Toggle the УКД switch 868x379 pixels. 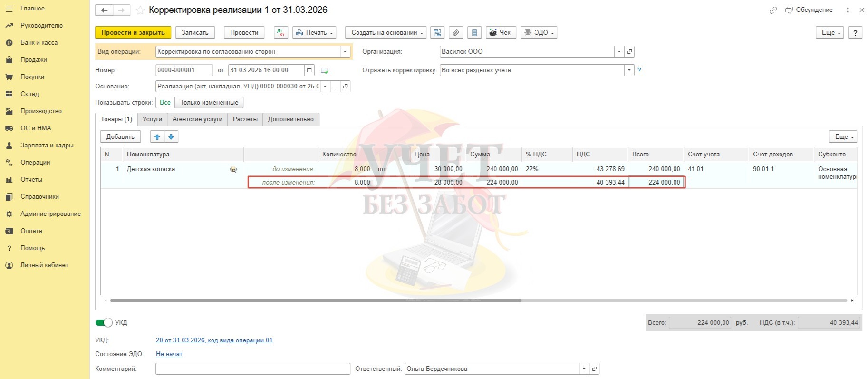[104, 322]
